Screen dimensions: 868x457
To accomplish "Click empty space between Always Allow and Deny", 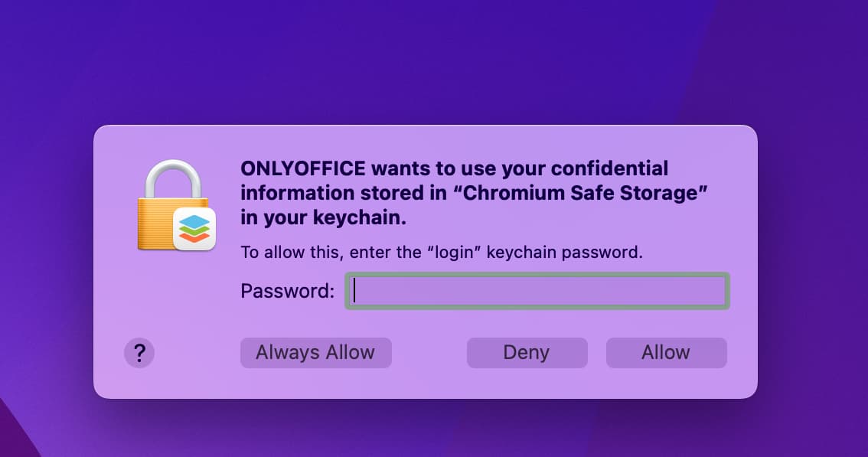I will click(429, 353).
